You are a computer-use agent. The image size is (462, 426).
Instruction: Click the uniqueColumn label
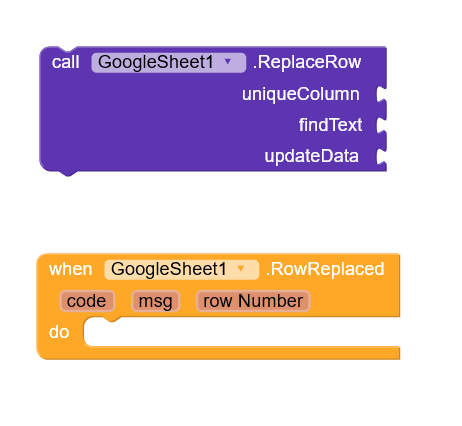[301, 94]
